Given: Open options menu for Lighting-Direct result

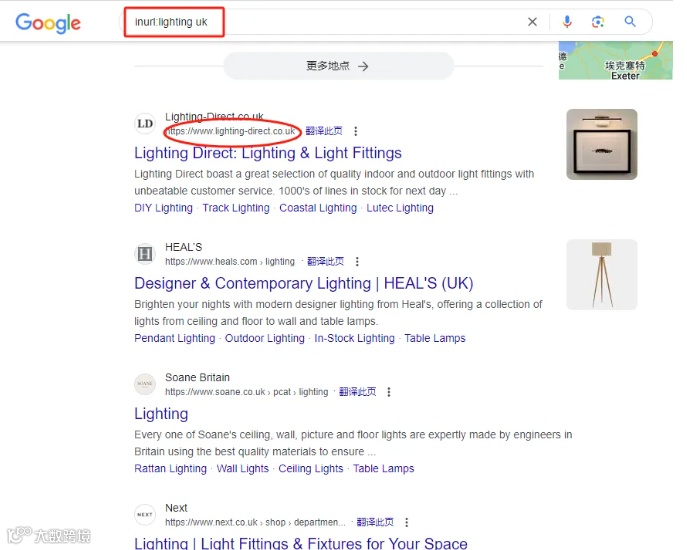Looking at the screenshot, I should click(356, 131).
